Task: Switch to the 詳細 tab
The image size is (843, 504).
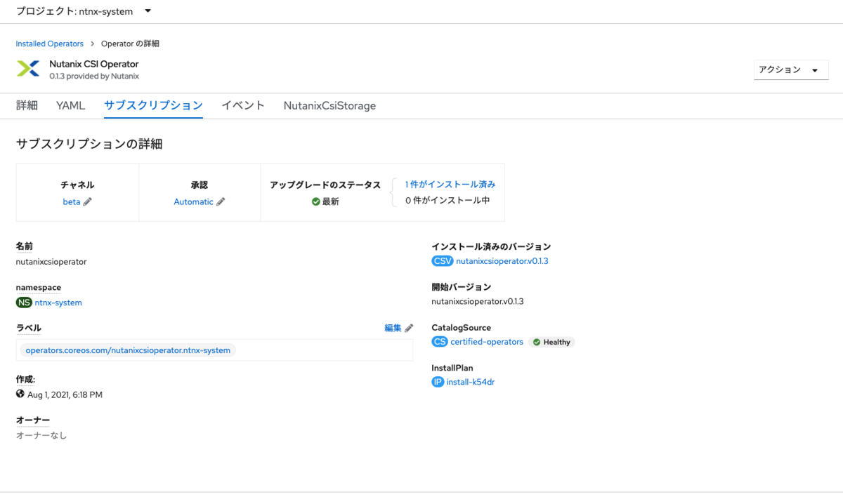Action: [x=27, y=105]
